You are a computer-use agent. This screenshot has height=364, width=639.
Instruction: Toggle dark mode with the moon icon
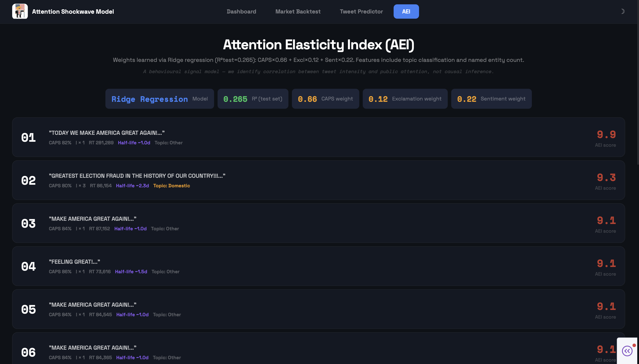pos(622,12)
